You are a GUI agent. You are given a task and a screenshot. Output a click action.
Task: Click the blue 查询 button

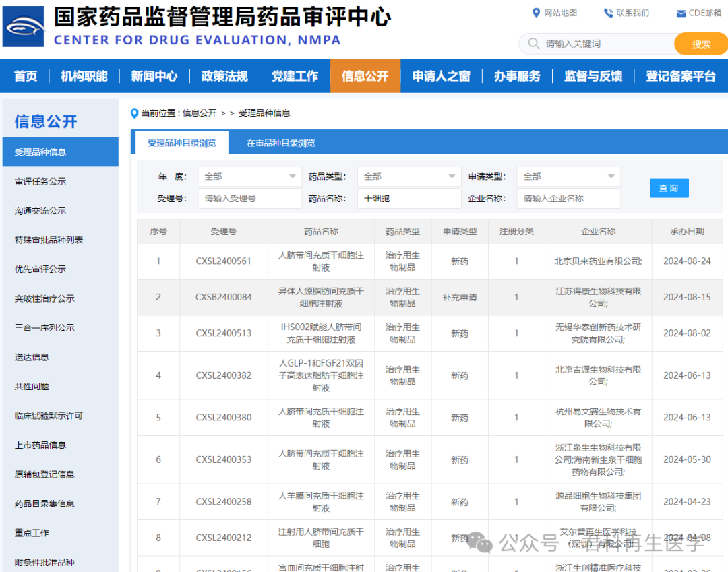[669, 188]
